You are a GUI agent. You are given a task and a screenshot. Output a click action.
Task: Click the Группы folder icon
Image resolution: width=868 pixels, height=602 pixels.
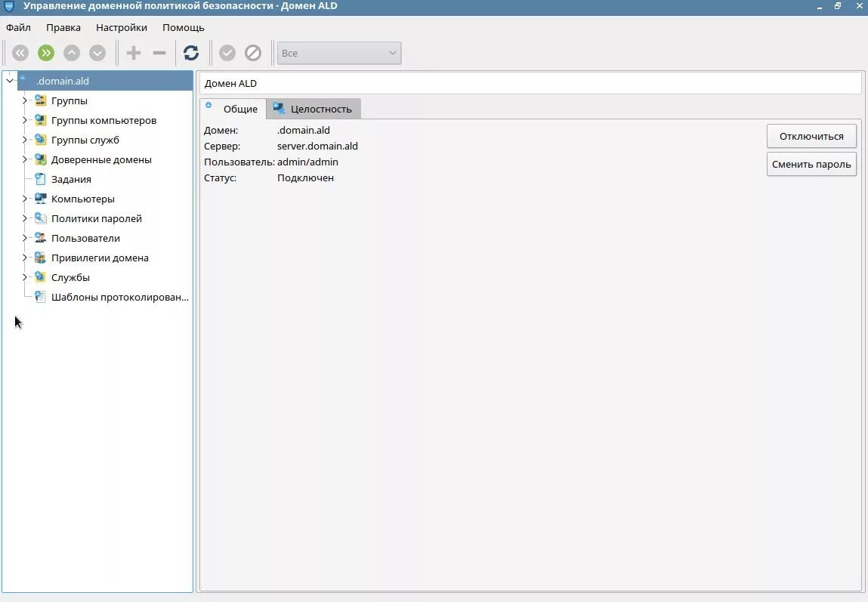point(40,100)
